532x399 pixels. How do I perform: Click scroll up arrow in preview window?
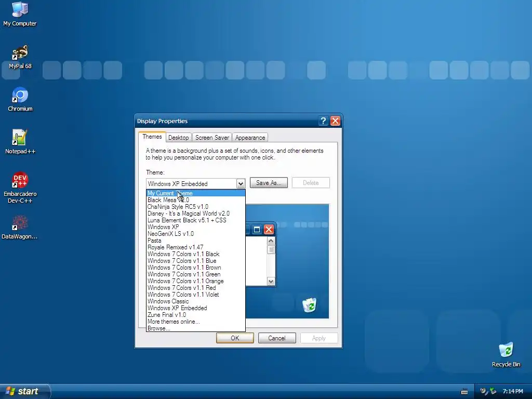[x=271, y=241]
